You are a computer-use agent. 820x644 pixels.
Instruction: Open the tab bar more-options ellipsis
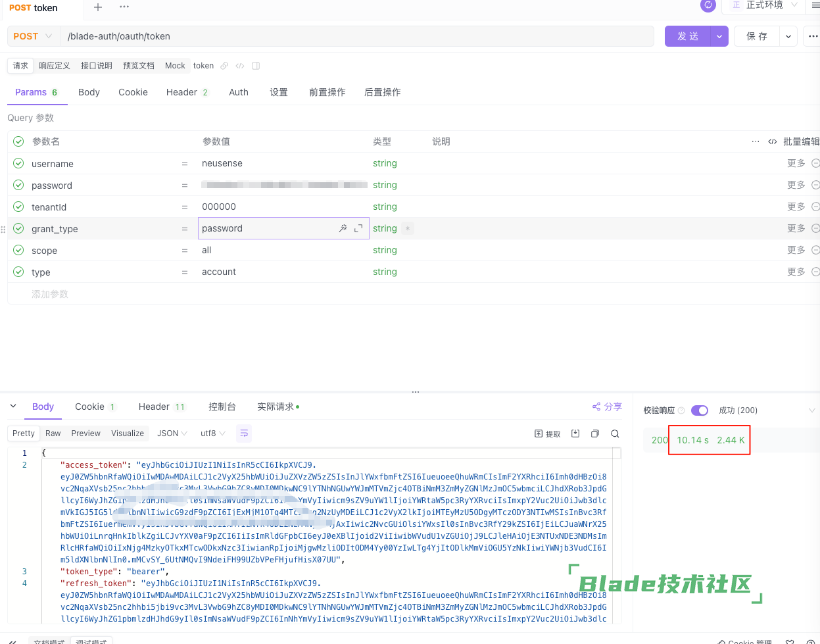(x=124, y=7)
